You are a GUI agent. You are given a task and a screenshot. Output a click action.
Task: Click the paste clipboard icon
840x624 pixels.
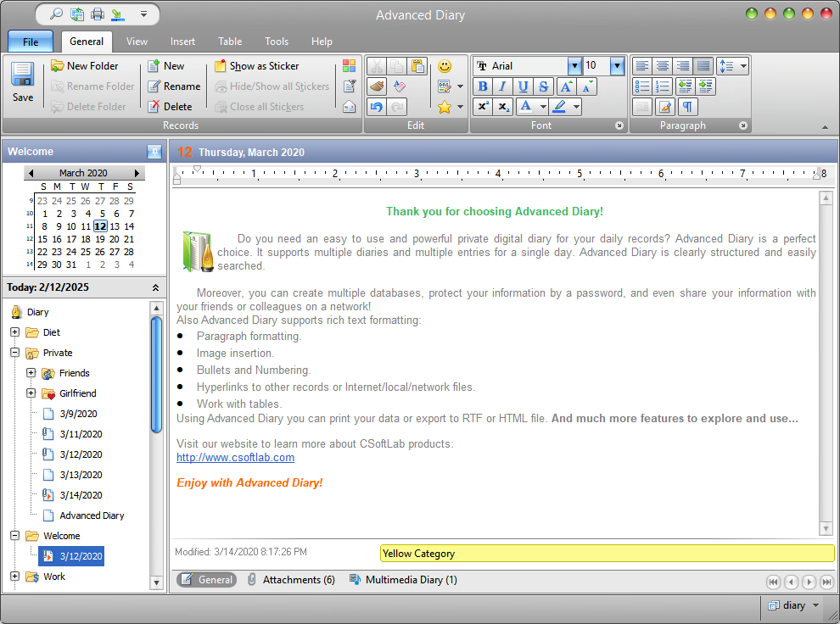(x=417, y=66)
